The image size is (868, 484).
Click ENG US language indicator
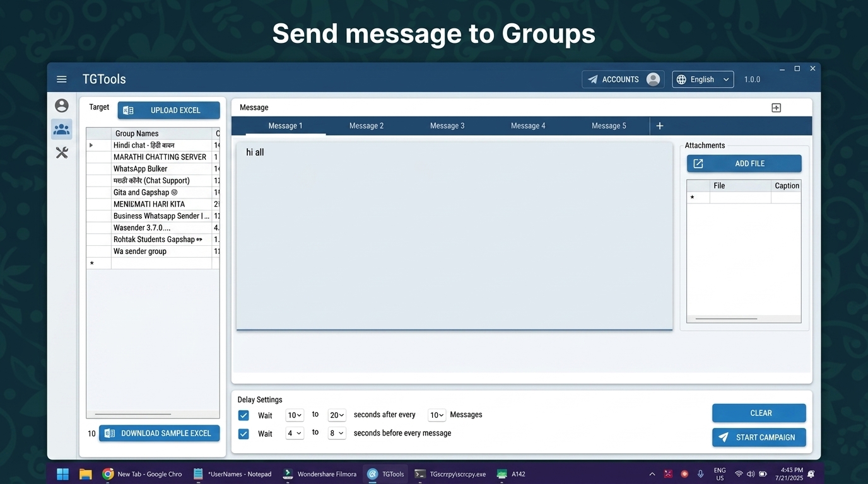[720, 474]
